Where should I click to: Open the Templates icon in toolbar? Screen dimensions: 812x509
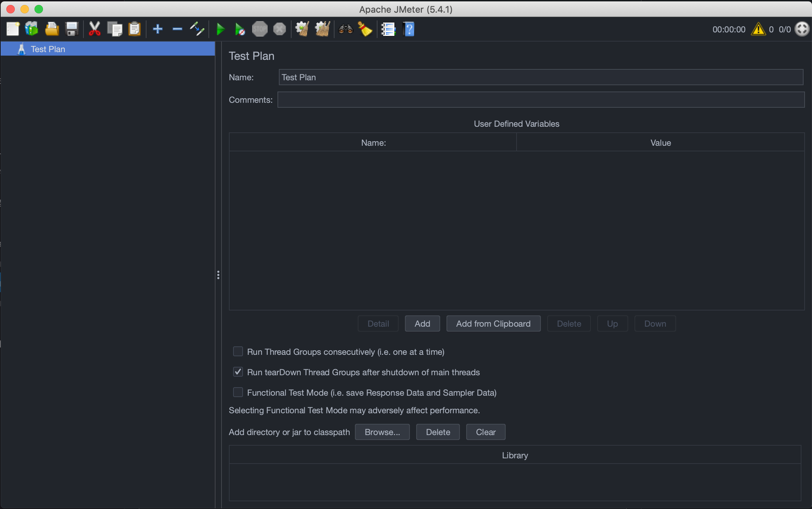coord(32,29)
